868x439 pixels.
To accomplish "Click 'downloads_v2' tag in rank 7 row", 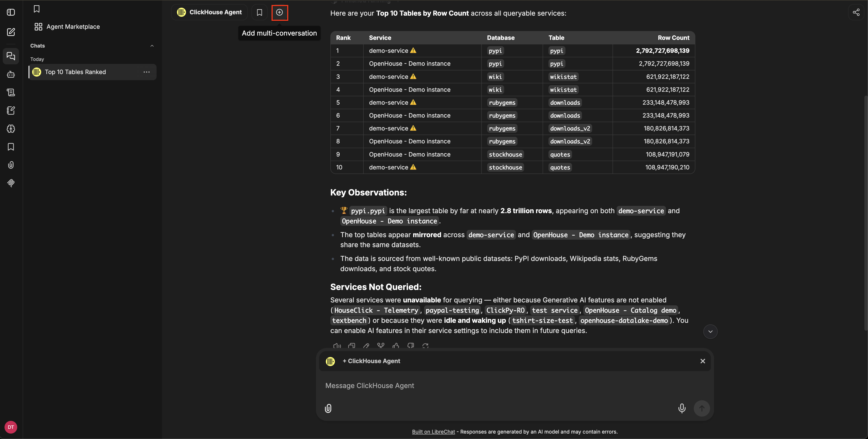I will point(570,129).
